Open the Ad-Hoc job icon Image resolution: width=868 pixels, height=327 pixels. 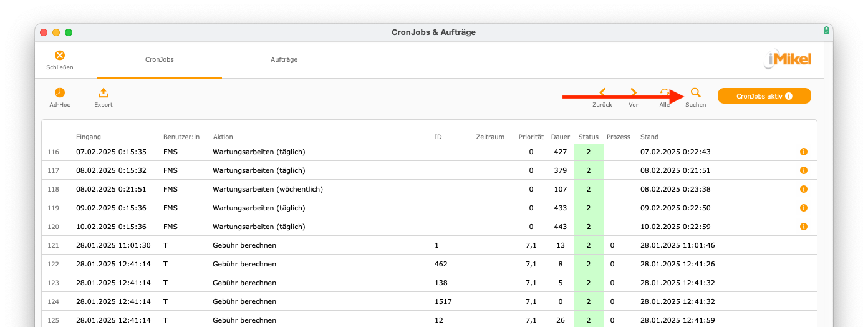[x=60, y=92]
